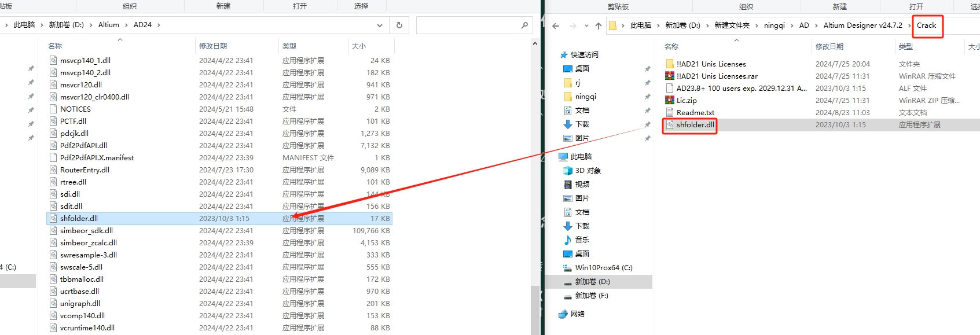The height and width of the screenshot is (335, 980).
Task: Select the Lic.zip WinRAR archive icon
Action: click(670, 100)
